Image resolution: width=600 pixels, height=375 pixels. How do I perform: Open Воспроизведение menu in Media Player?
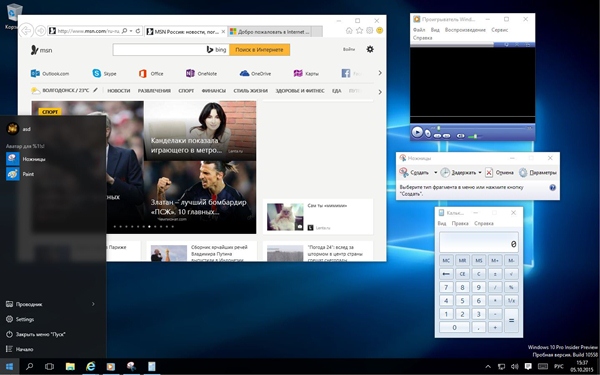click(x=465, y=30)
